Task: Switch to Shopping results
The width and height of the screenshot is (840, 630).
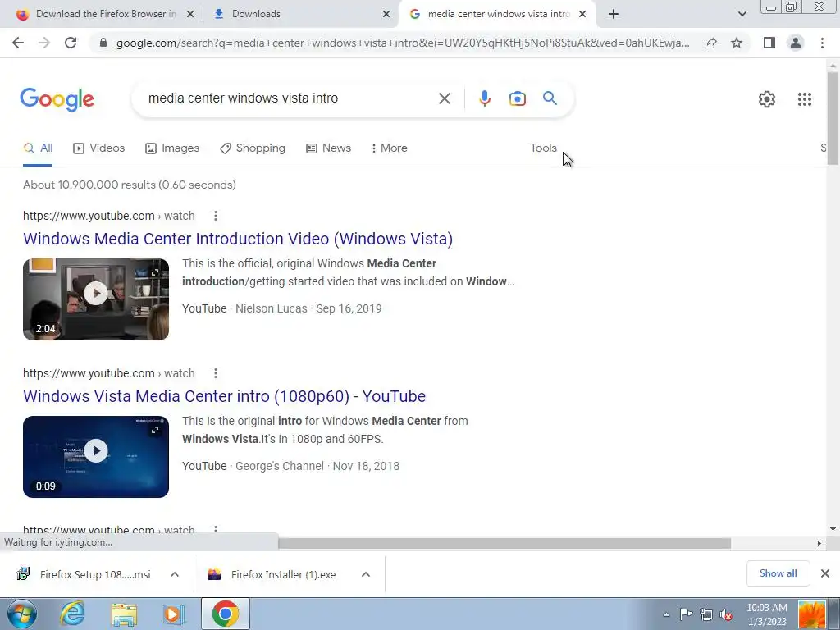Action: [x=253, y=148]
